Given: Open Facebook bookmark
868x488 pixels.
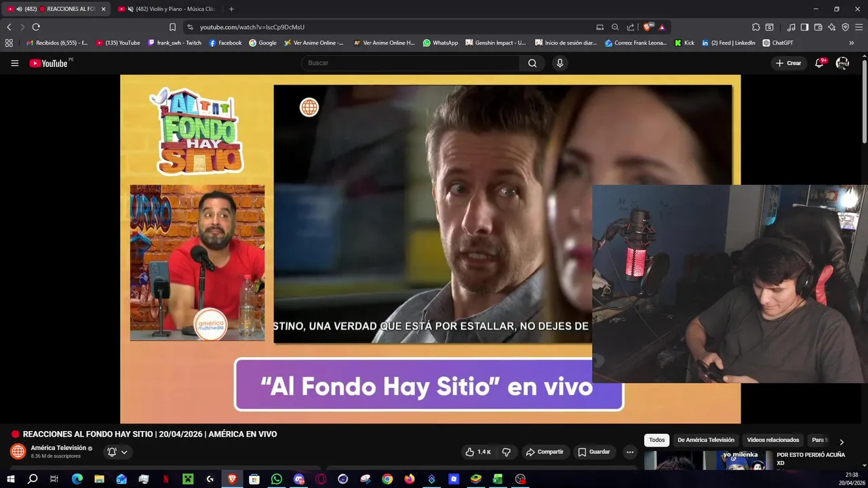Looking at the screenshot, I should (x=225, y=43).
